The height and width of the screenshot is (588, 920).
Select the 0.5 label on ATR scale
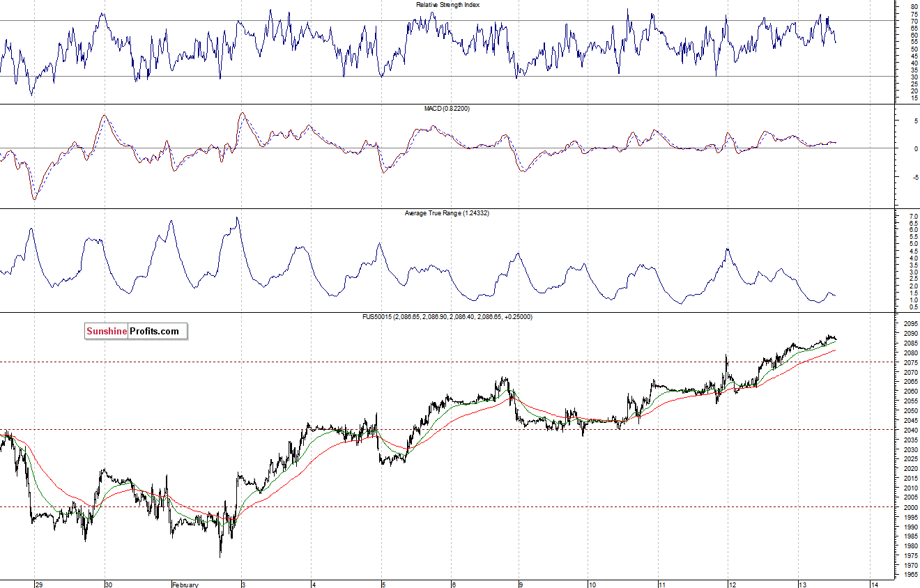913,307
